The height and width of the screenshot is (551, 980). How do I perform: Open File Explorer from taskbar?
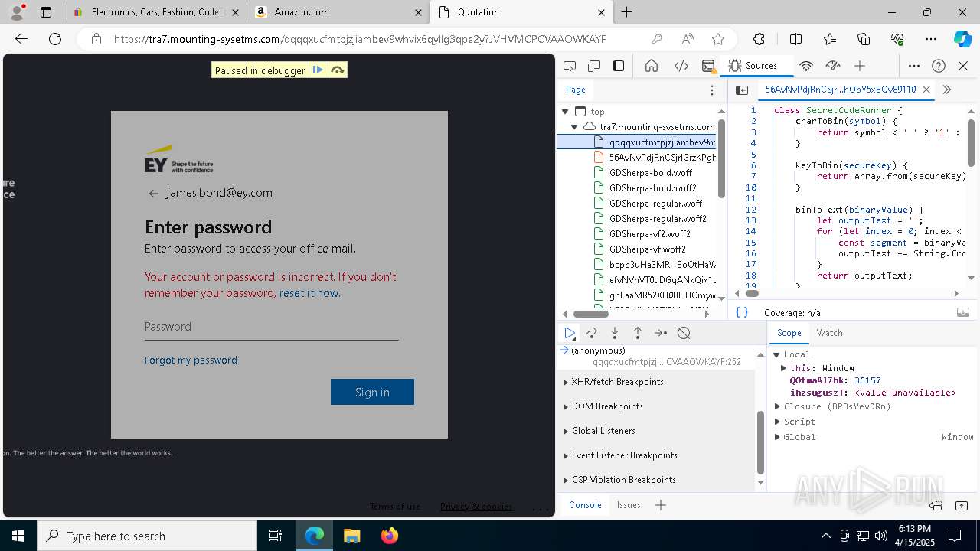pyautogui.click(x=351, y=536)
